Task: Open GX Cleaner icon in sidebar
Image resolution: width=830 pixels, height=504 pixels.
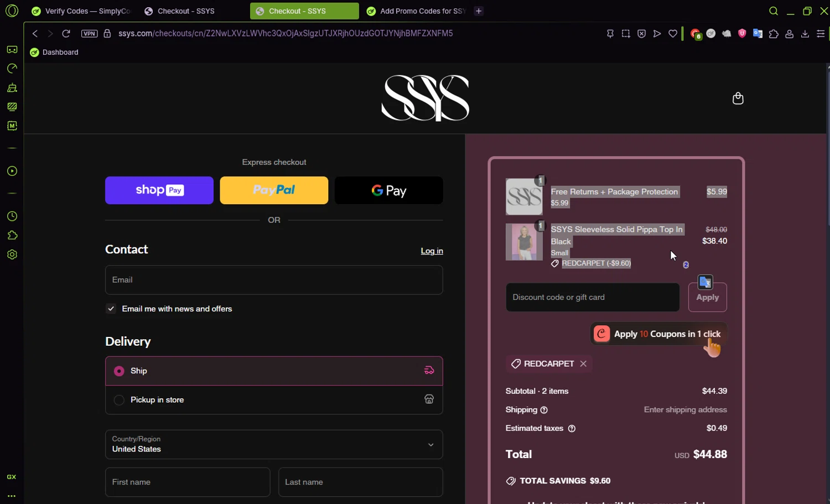Action: pyautogui.click(x=12, y=88)
